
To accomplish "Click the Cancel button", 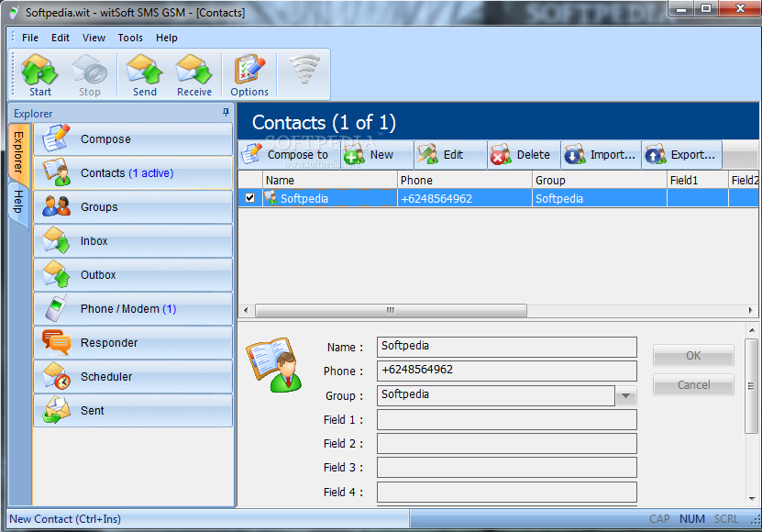I will [x=693, y=384].
